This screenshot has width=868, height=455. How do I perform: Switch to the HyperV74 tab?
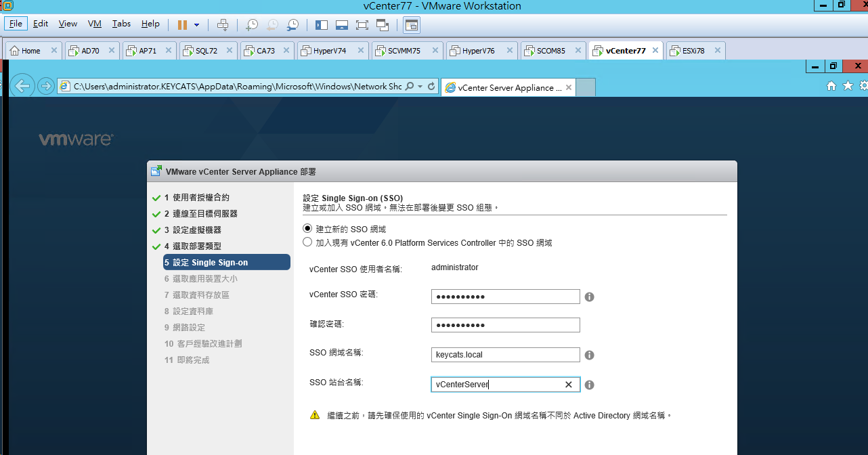pyautogui.click(x=330, y=51)
